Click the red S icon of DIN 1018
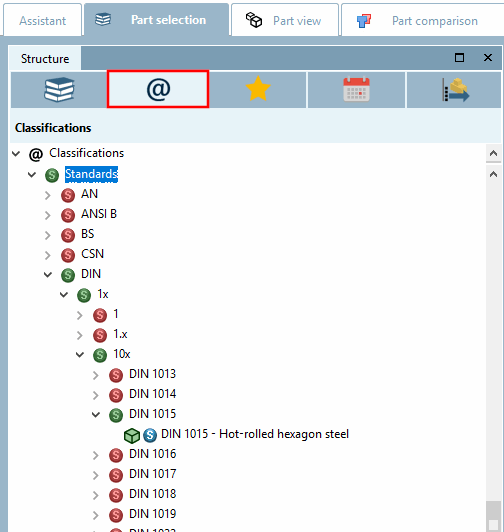504x532 pixels. coord(116,495)
